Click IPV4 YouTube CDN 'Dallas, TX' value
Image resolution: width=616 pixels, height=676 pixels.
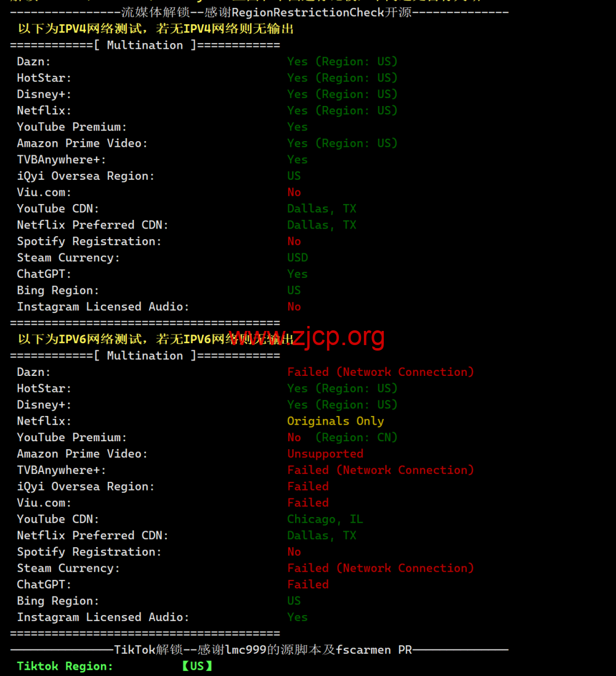(322, 209)
